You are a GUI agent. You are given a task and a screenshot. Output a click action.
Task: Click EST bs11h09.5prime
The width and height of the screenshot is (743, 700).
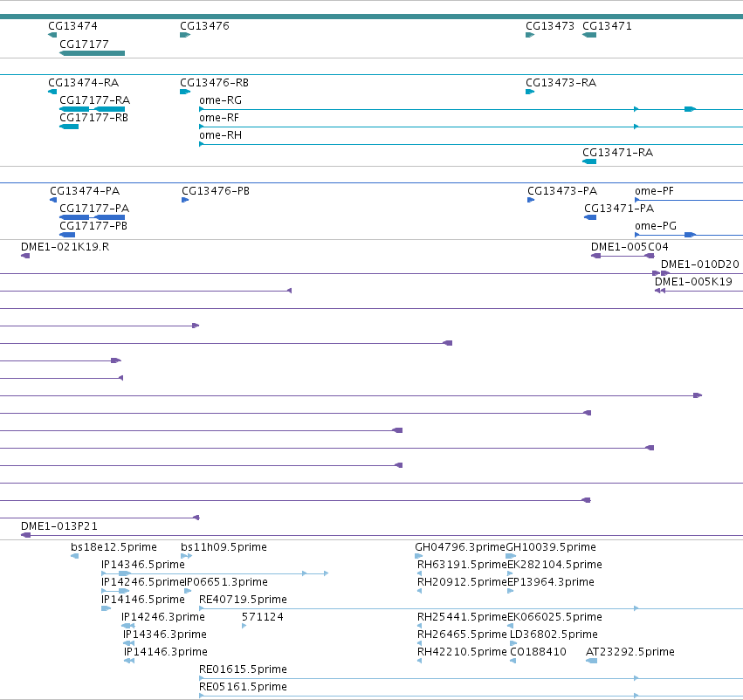pyautogui.click(x=224, y=547)
